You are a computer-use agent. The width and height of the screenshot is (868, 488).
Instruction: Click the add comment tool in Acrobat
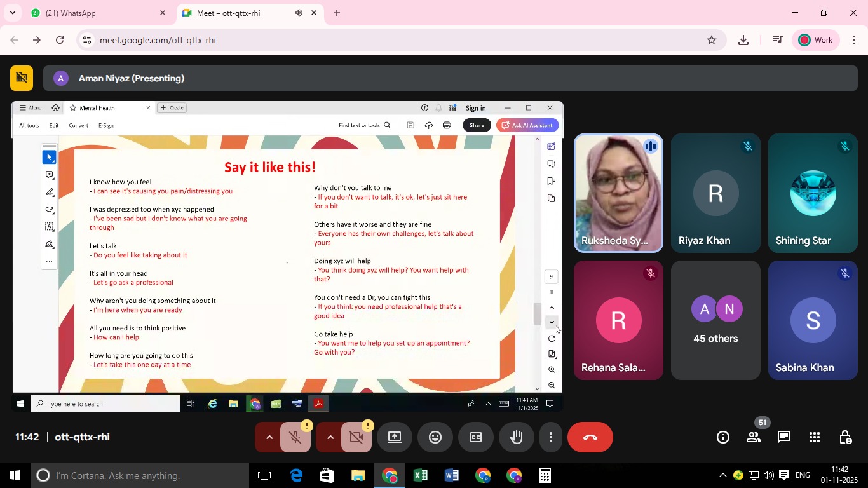(49, 175)
